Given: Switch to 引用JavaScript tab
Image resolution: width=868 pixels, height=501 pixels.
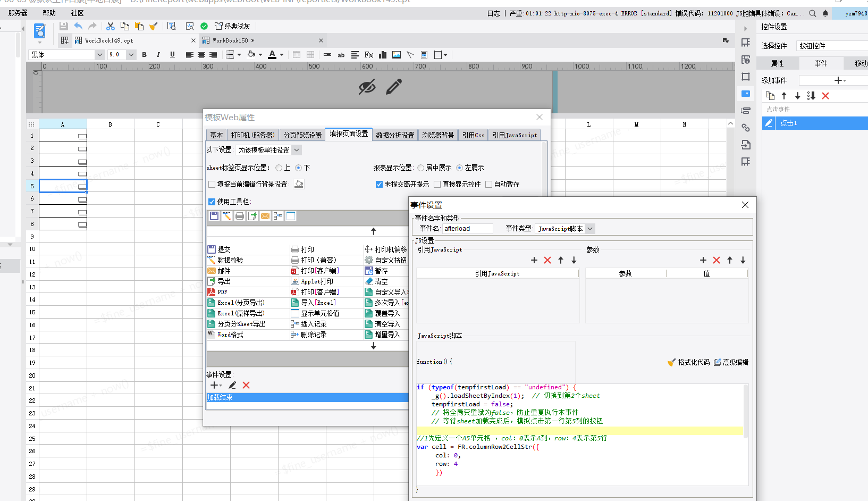Looking at the screenshot, I should coord(515,135).
